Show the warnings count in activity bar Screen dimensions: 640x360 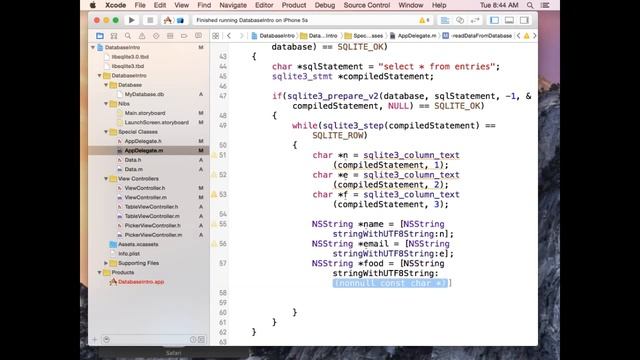tap(424, 20)
